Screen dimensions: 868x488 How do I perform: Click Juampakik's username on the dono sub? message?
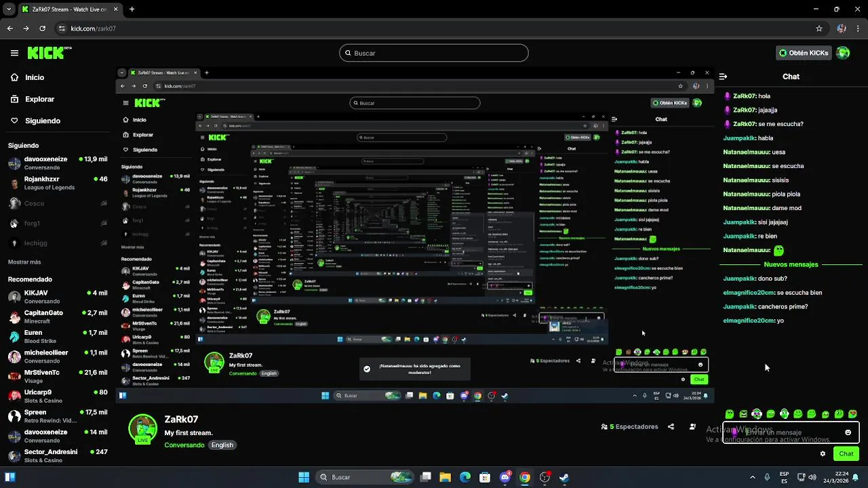(739, 279)
